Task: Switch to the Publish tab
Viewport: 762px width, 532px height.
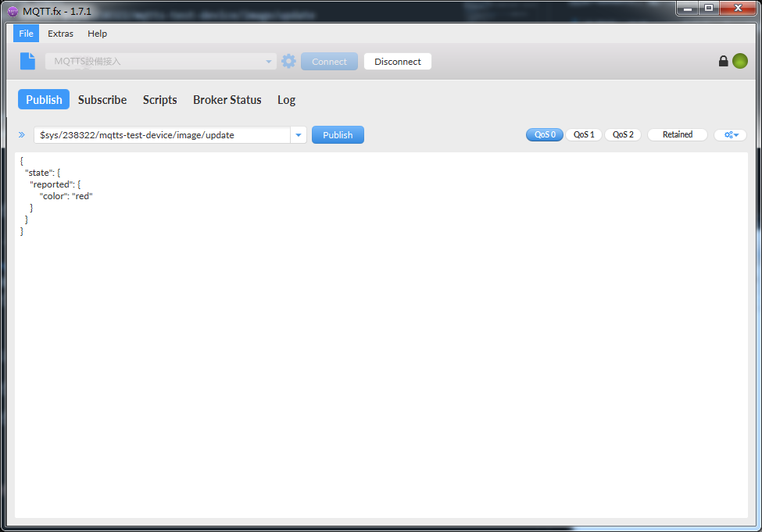Action: (x=44, y=99)
